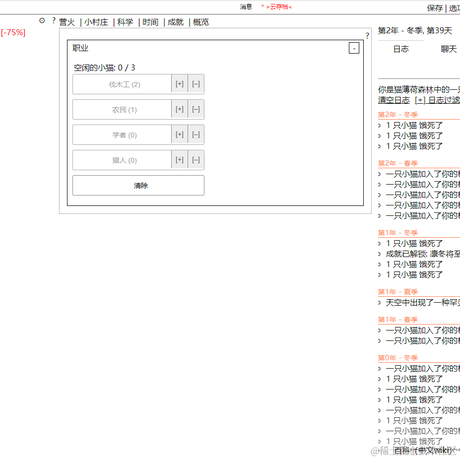Remove a kitten from 伐木工 with [-]

click(196, 84)
